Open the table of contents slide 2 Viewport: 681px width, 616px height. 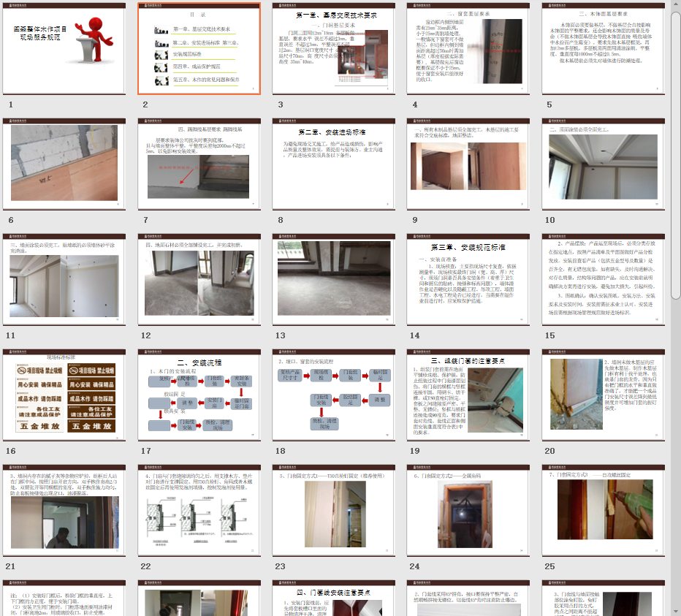[199, 48]
